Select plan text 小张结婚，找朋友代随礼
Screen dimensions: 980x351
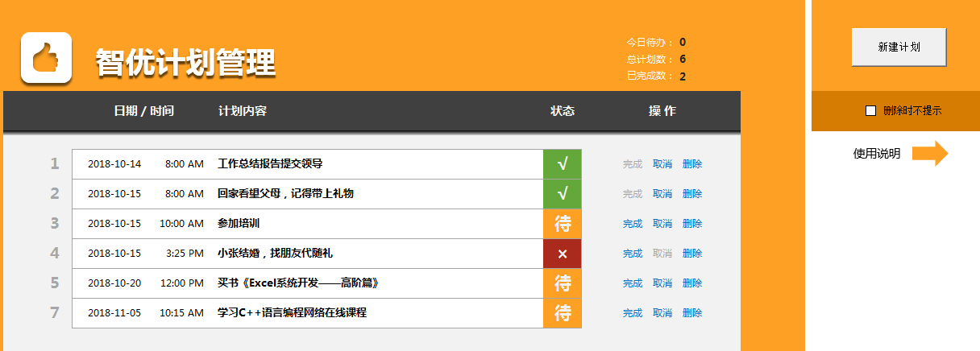coord(275,254)
